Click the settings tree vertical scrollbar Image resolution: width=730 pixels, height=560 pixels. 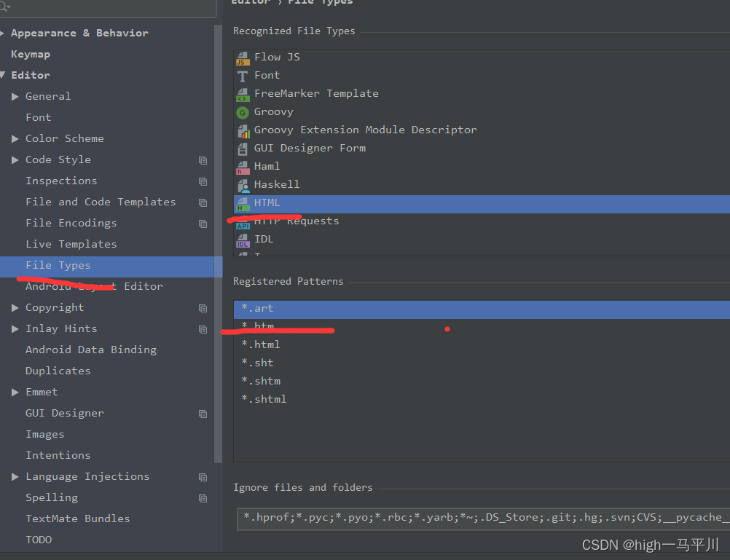(218, 244)
